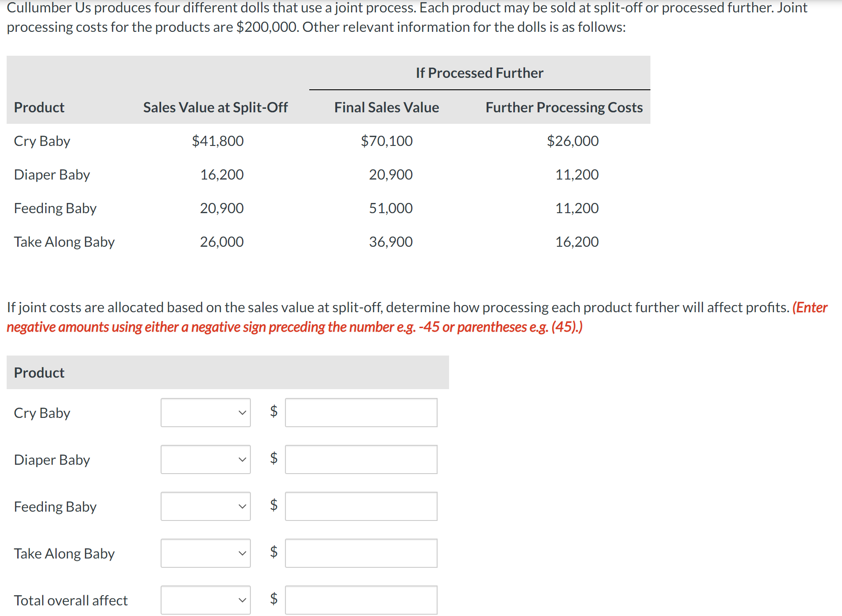Screen dimensions: 842x616
Task: Click the Cry Baby dollar amount field
Action: [361, 413]
